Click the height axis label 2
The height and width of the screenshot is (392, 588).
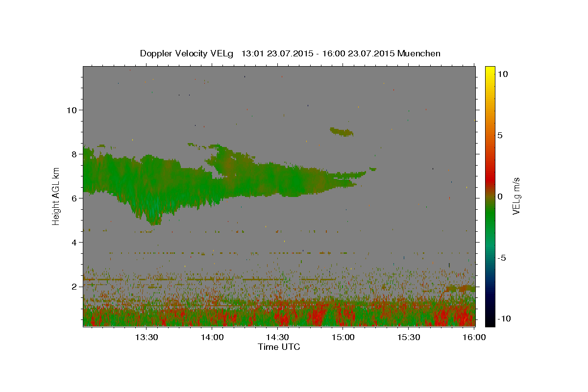[x=74, y=286]
